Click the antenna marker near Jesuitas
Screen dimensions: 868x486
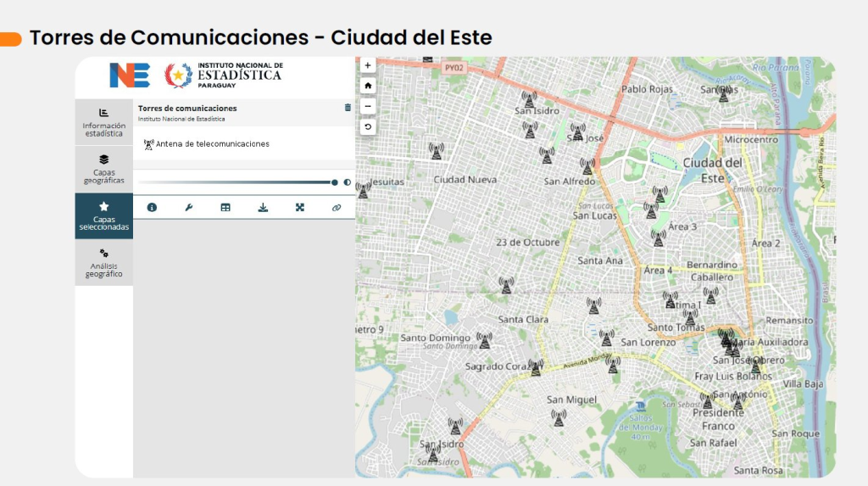tap(363, 191)
